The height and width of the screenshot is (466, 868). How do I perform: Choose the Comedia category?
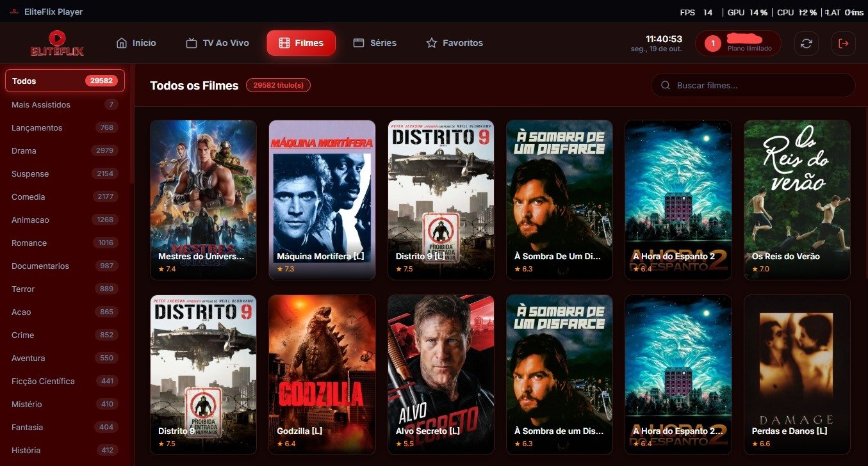coord(65,197)
